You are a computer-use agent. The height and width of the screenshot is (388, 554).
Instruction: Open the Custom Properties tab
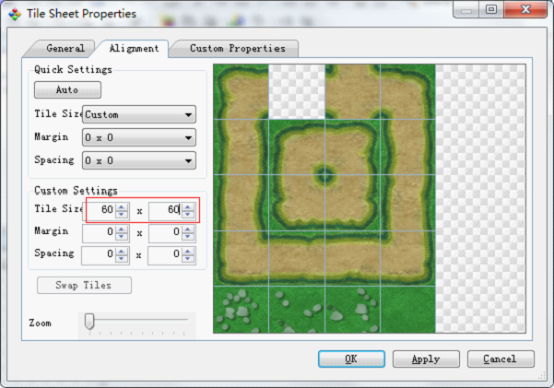click(237, 48)
